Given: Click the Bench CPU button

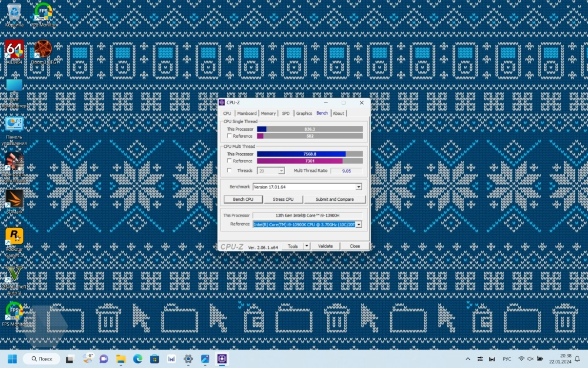Looking at the screenshot, I should tap(243, 200).
